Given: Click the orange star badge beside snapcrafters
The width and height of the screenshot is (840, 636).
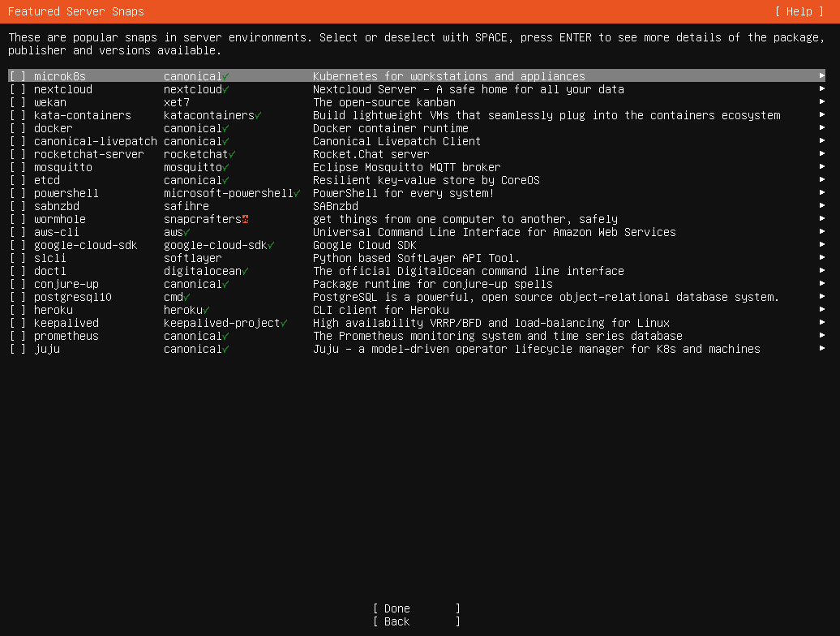Looking at the screenshot, I should [246, 219].
